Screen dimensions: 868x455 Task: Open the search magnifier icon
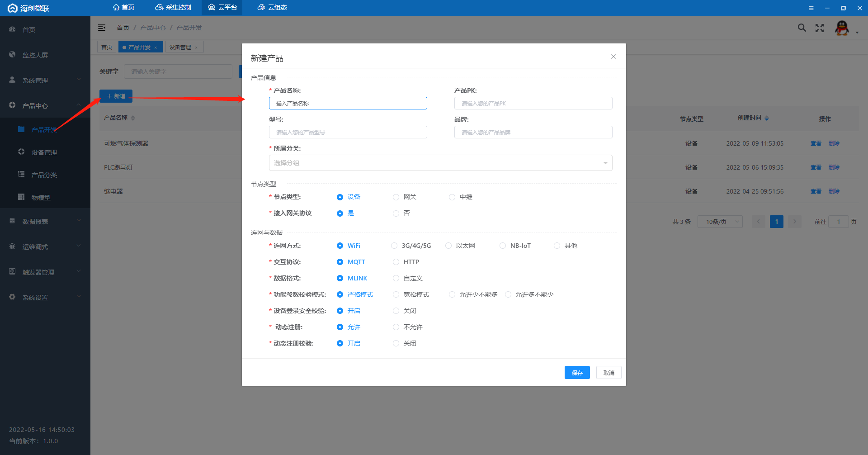802,28
